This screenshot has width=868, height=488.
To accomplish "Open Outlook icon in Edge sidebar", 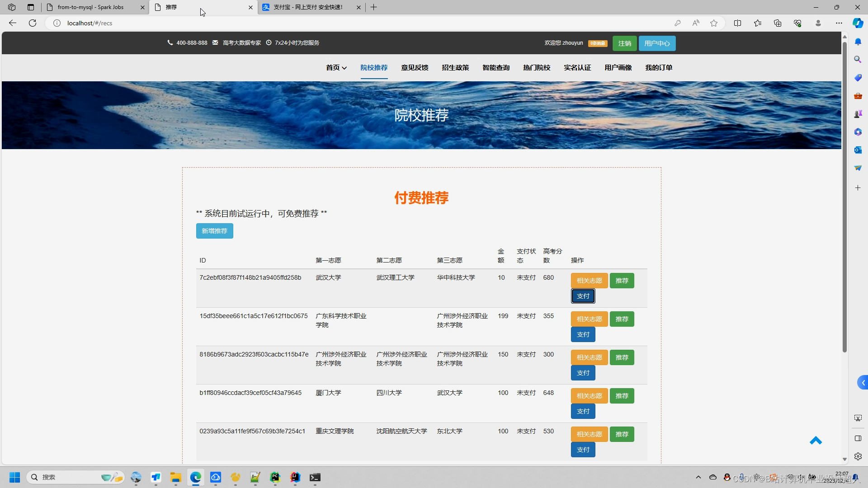I will coord(858,150).
